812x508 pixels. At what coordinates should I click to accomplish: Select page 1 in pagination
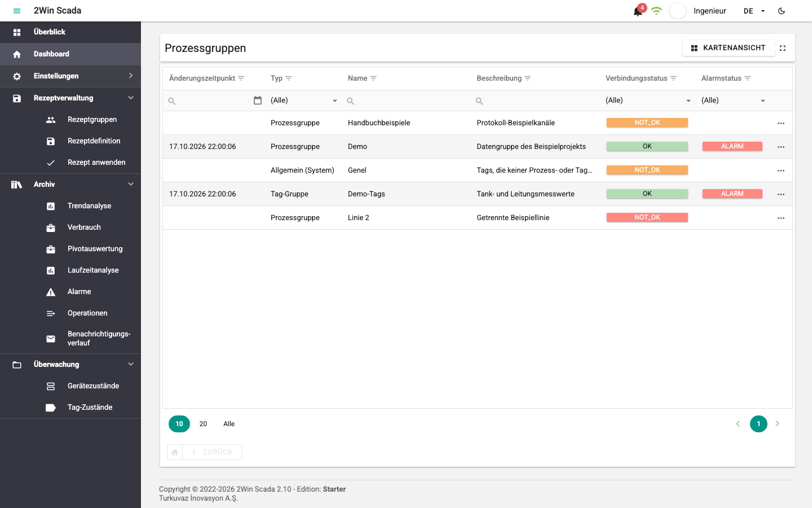[758, 424]
